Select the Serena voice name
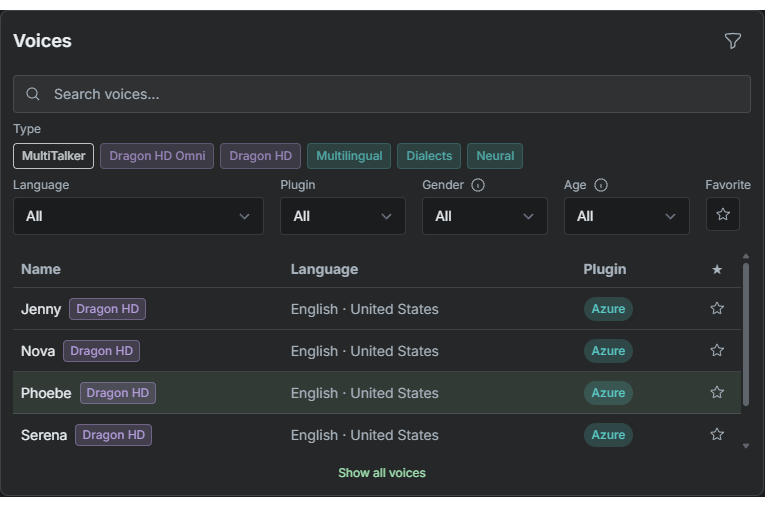This screenshot has height=507, width=765. 44,435
